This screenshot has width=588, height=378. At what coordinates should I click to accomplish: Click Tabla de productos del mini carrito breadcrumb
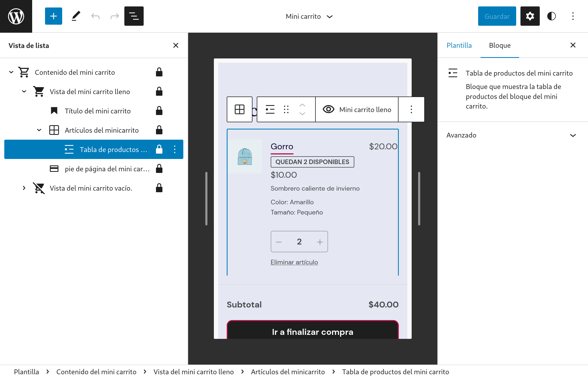[x=395, y=372]
